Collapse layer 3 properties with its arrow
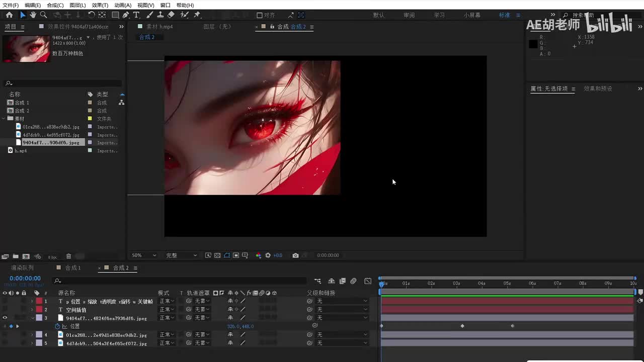The image size is (644, 362). click(32, 318)
